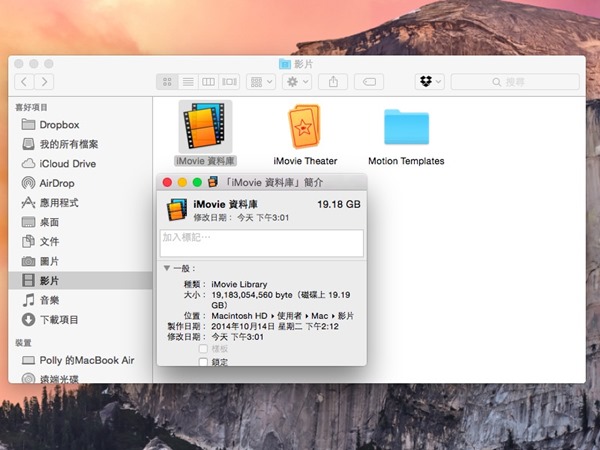Minimize the info window with yellow button
This screenshot has height=450, width=600.
tap(182, 183)
